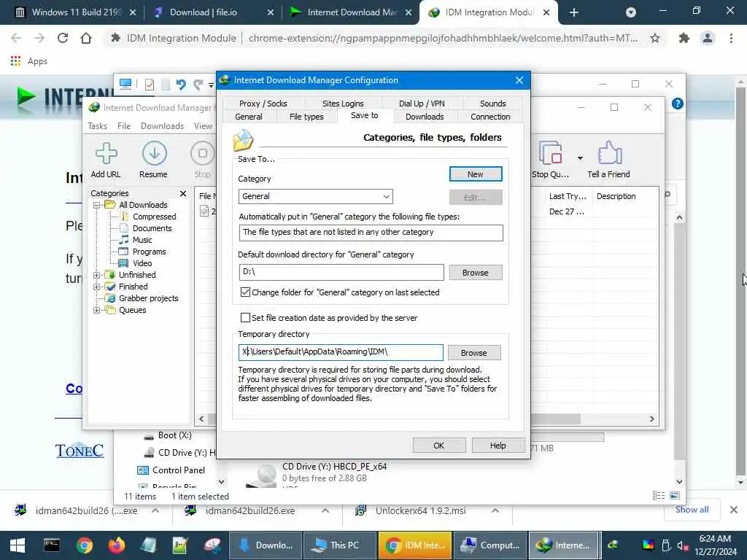The width and height of the screenshot is (747, 560).
Task: Open Unlockerx64 1.9.2.msi download options arrow
Action: [x=495, y=511]
